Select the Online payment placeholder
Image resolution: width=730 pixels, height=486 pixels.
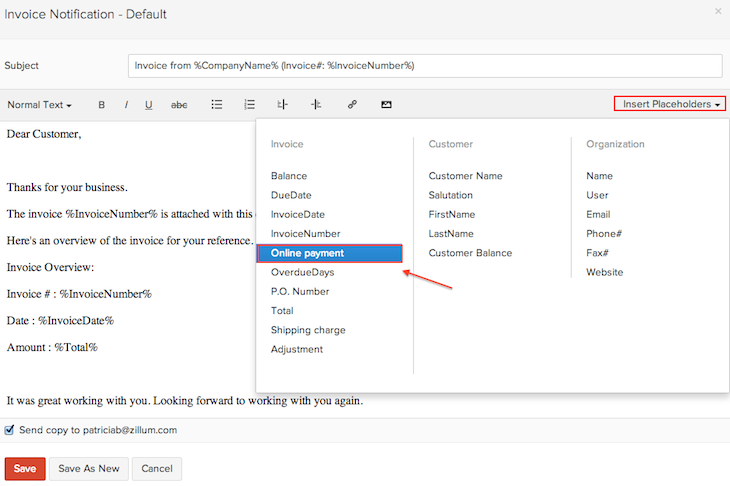[329, 253]
